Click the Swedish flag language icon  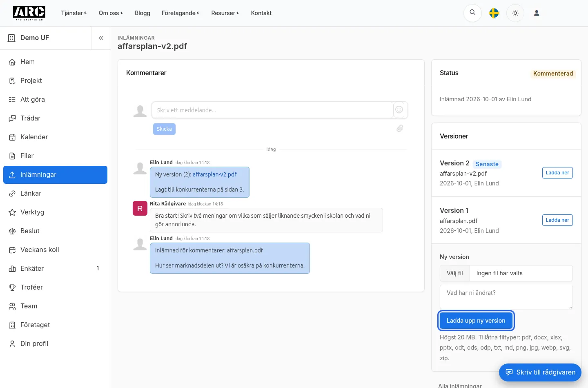pos(494,13)
